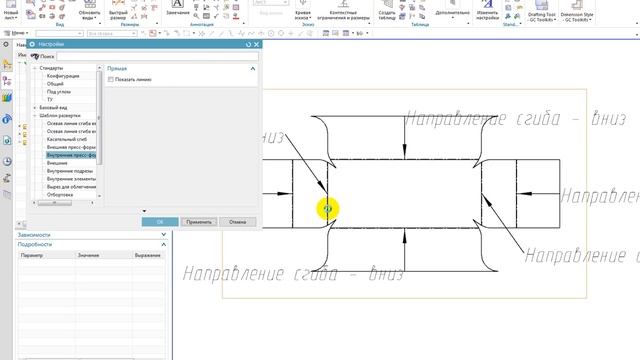Click OK in Настройки dialog
The width and height of the screenshot is (640, 360).
tap(160, 222)
